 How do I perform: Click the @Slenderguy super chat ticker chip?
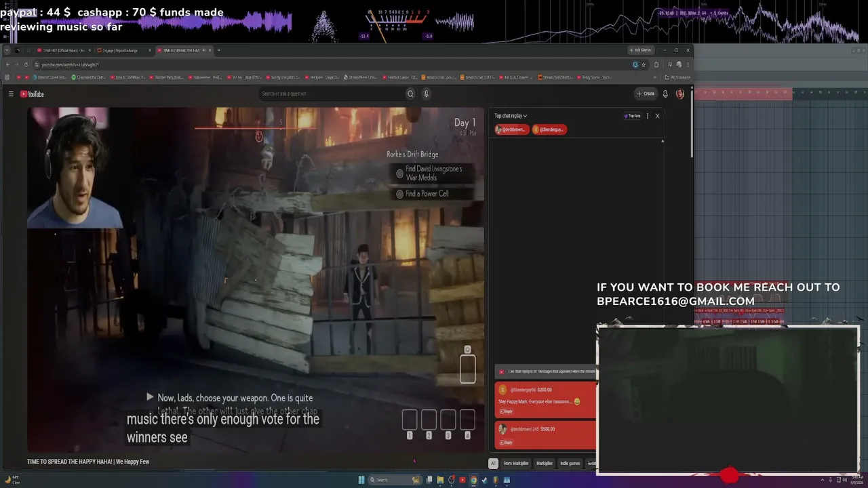(549, 129)
